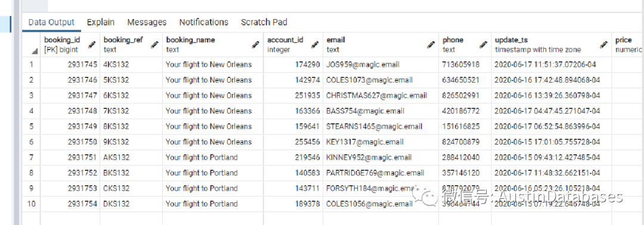Image resolution: width=644 pixels, height=225 pixels.
Task: Click account_id cell 189378
Action: pos(293,204)
